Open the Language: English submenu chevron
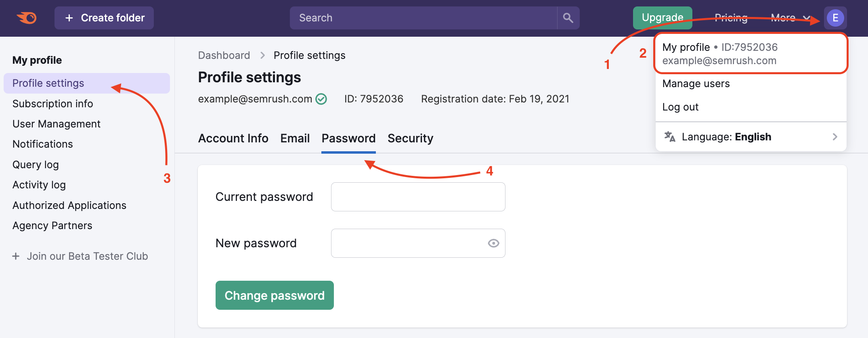Image resolution: width=868 pixels, height=338 pixels. pos(835,137)
